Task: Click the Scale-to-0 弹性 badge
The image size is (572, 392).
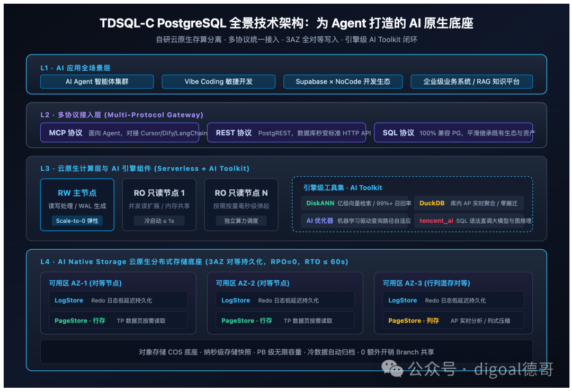Action: 77,221
